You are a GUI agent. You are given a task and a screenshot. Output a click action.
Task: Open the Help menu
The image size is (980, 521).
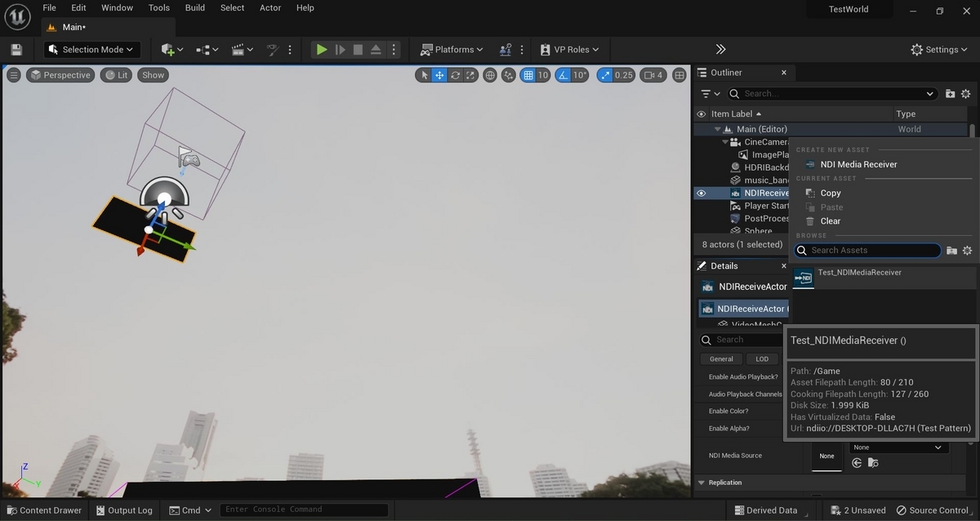click(x=305, y=8)
